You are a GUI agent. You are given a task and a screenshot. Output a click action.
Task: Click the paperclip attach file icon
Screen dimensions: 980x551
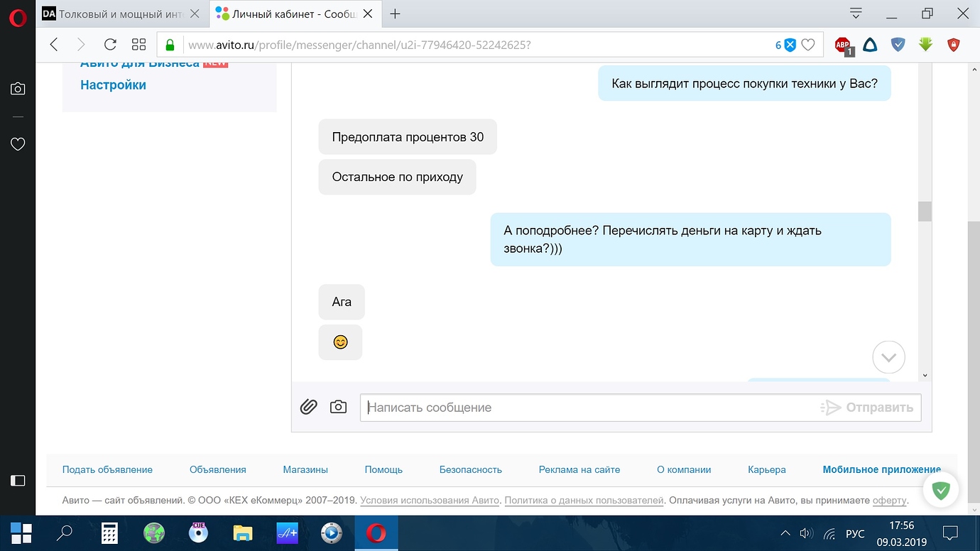308,407
